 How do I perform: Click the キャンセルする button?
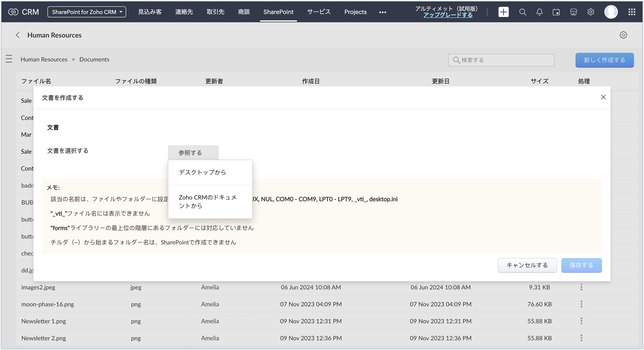click(x=527, y=265)
